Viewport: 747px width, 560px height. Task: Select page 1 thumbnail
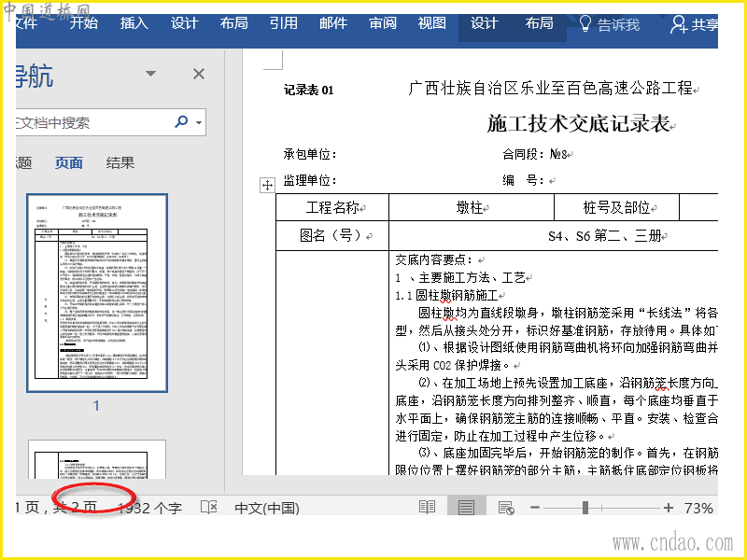pos(97,293)
